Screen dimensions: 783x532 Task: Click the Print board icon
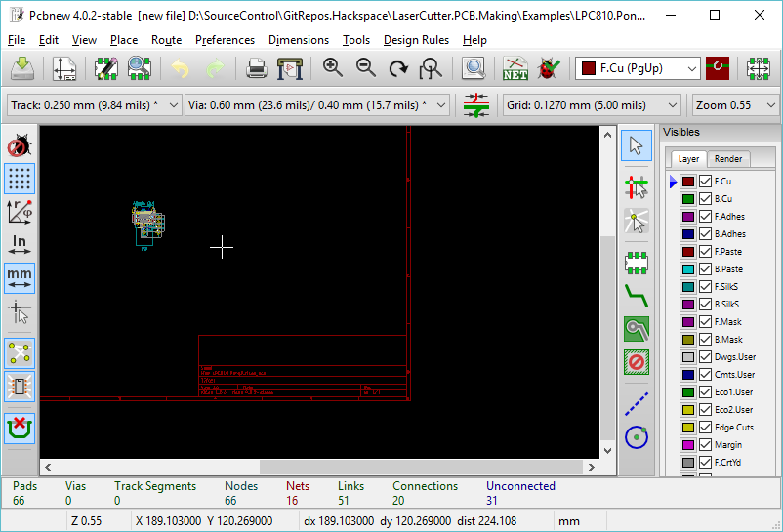(x=256, y=68)
